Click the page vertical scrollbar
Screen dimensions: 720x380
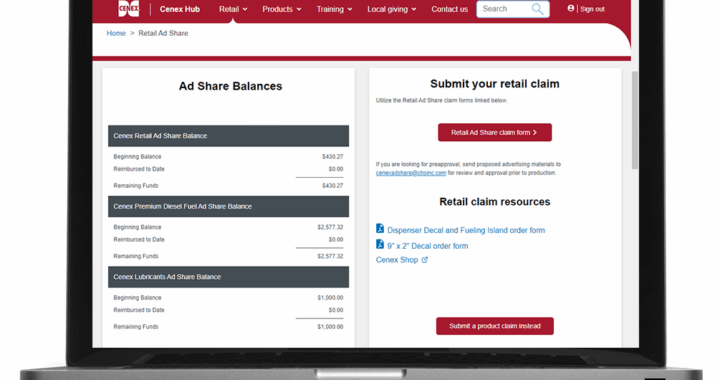[635, 120]
